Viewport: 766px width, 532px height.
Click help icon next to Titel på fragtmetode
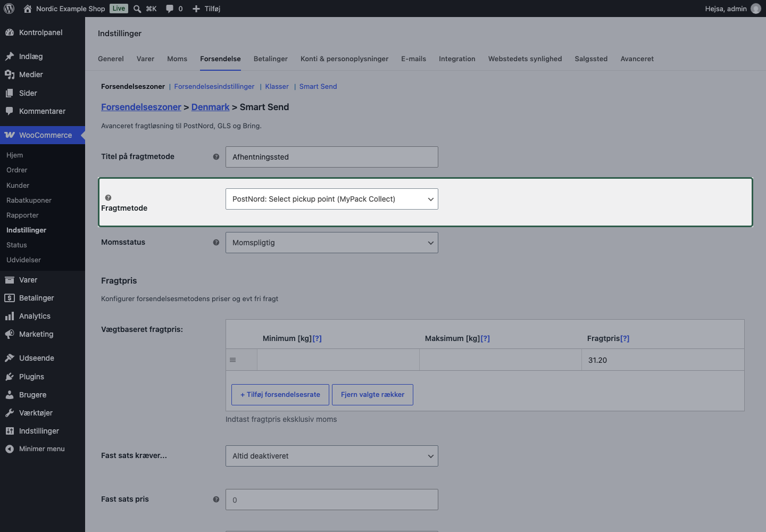point(216,157)
